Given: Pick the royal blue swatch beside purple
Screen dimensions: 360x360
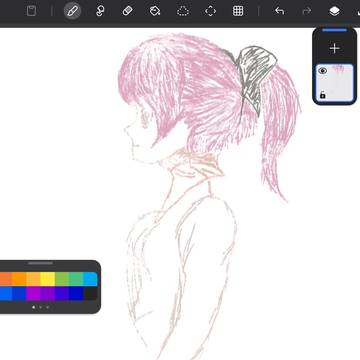Looking at the screenshot, I should coord(19,293).
